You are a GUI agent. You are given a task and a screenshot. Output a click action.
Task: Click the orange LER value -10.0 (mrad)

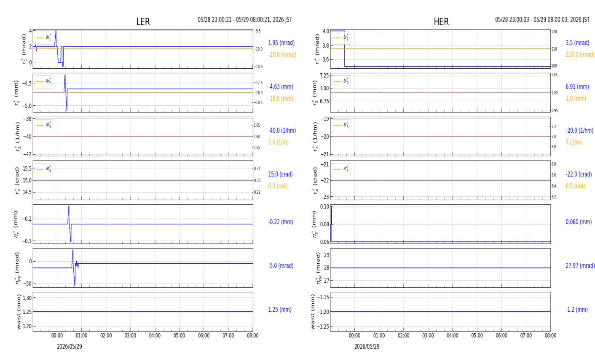coord(282,55)
